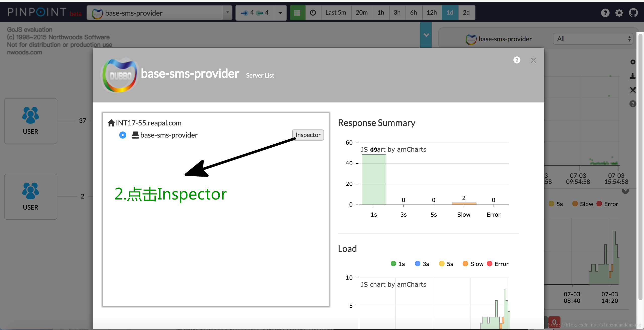Select 1d time range
644x330 pixels.
pyautogui.click(x=450, y=13)
